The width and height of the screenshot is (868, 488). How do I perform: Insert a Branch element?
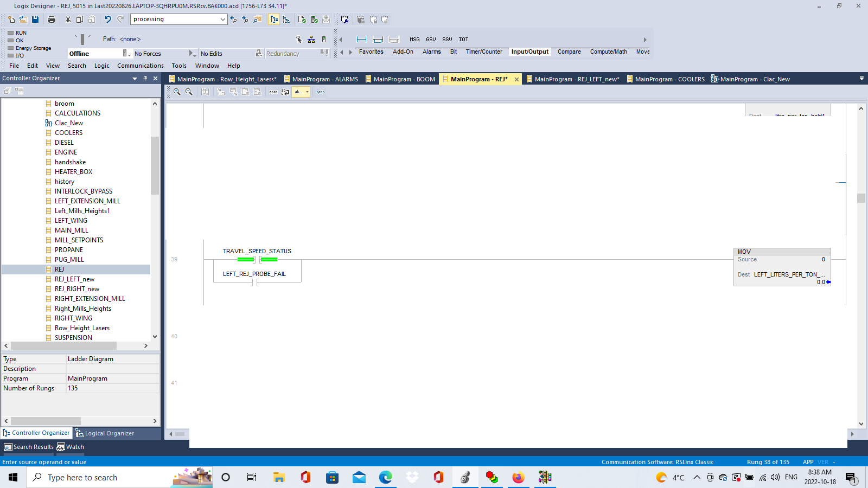pos(378,39)
